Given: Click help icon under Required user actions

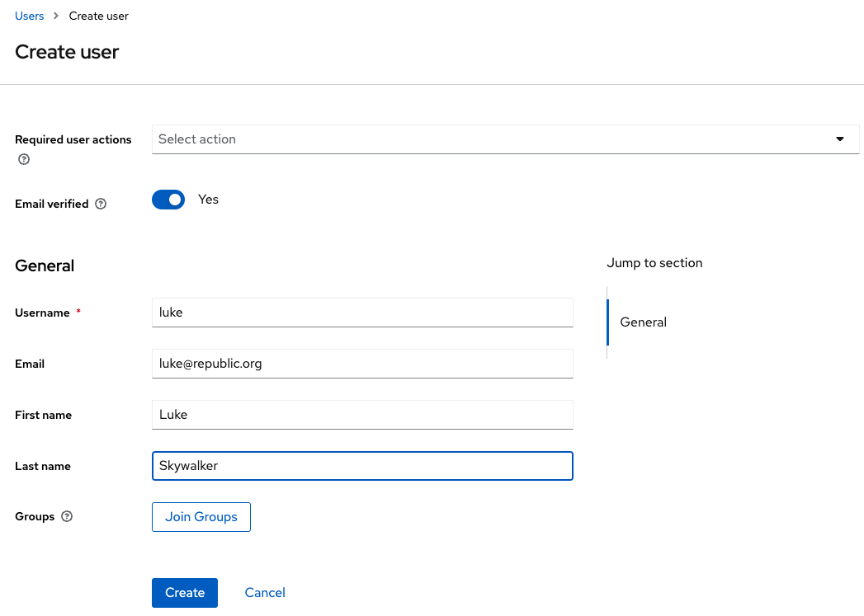Looking at the screenshot, I should tap(24, 160).
